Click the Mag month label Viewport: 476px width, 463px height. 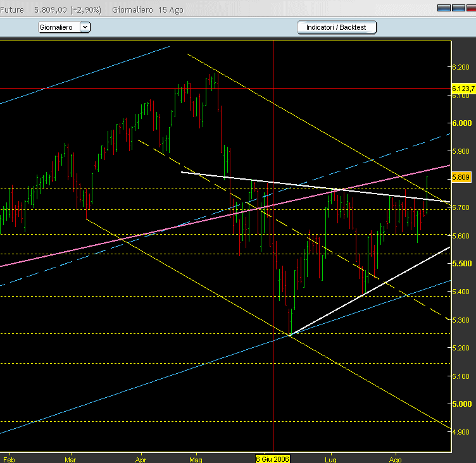[196, 460]
